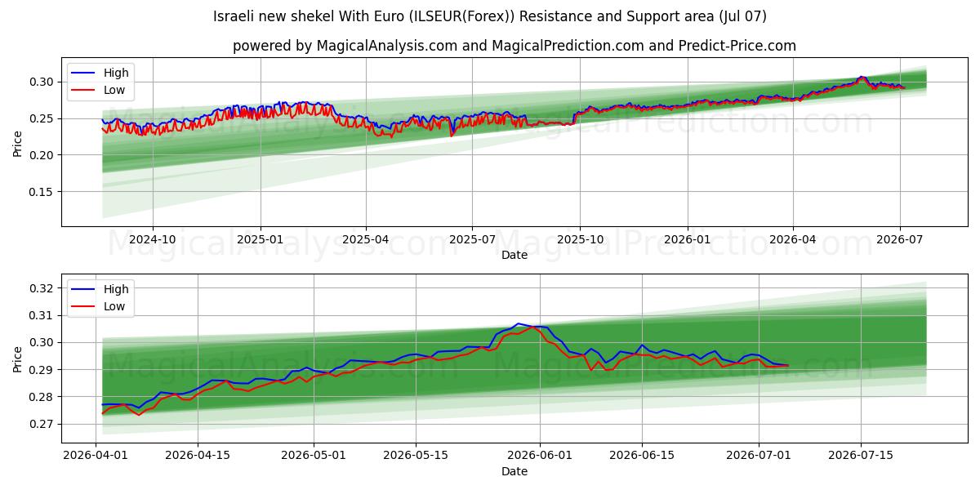This screenshot has width=980, height=490.
Task: Click the 'Price' axis label of bottom chart
Action: click(x=18, y=359)
